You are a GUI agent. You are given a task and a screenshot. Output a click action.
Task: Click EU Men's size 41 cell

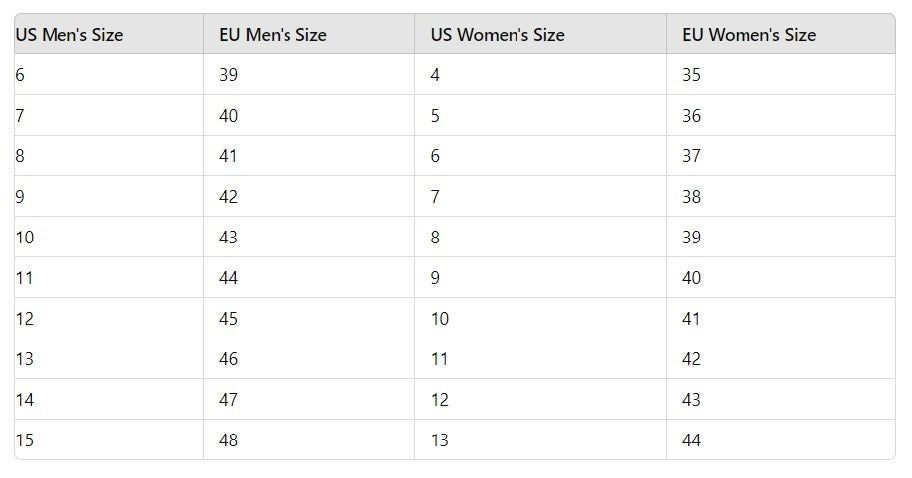click(x=309, y=156)
